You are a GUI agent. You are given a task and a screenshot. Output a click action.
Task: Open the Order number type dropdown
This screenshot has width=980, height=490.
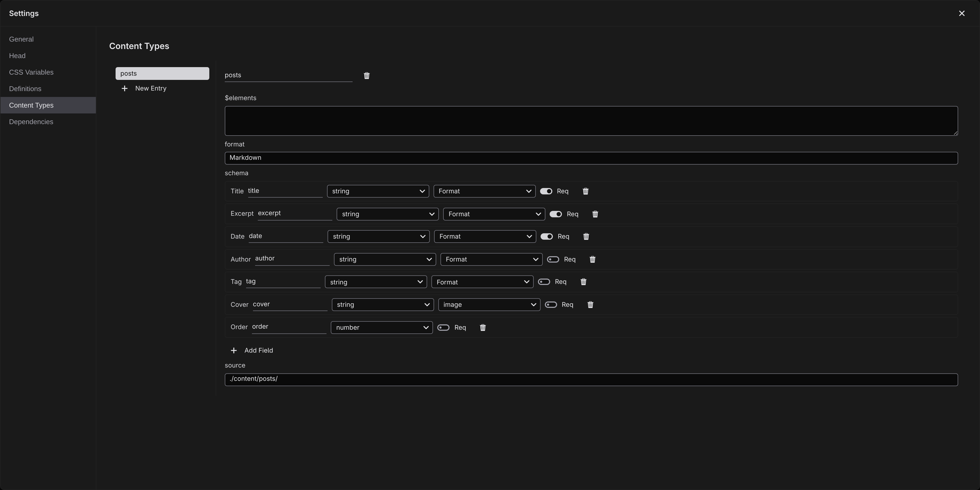[x=382, y=328]
